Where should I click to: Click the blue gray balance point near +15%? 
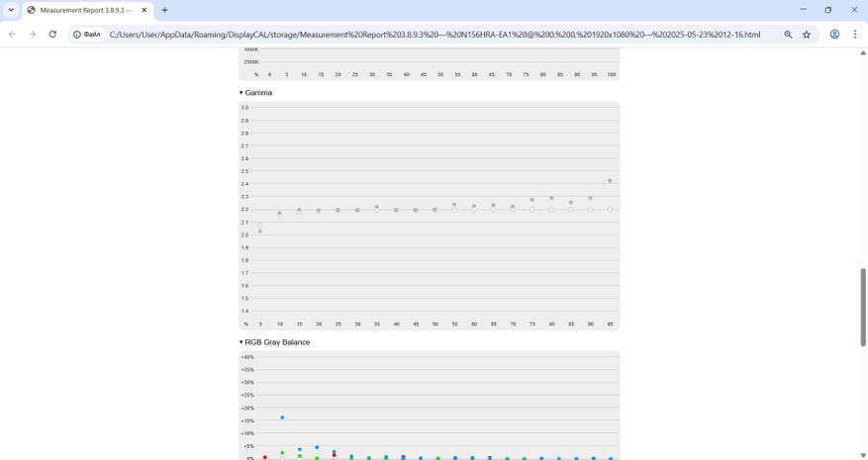(x=282, y=417)
